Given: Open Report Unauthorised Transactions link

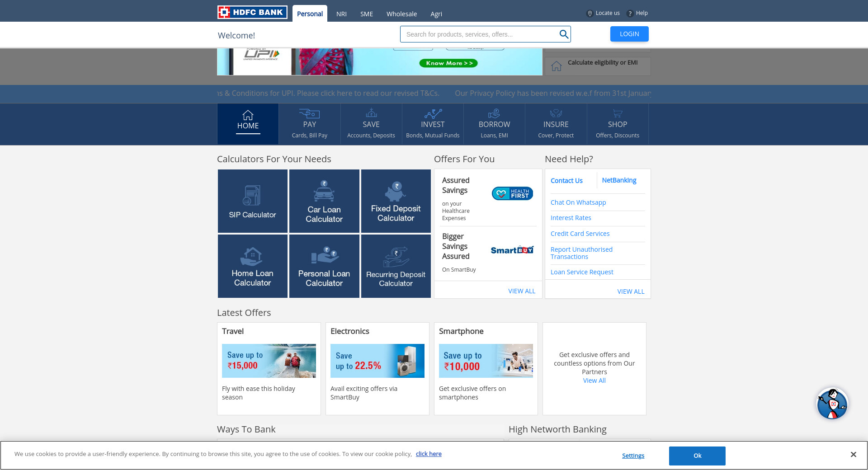Looking at the screenshot, I should (x=581, y=253).
